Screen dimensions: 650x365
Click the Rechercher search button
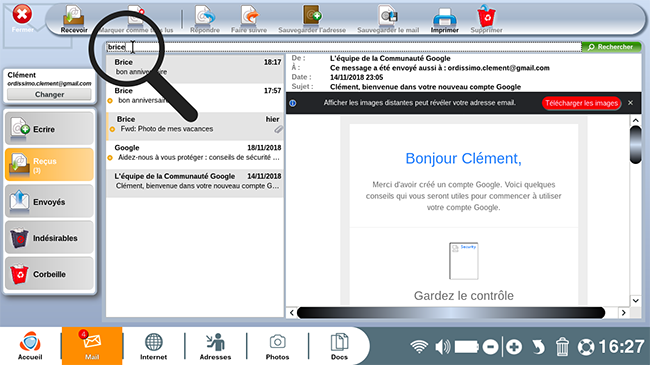point(611,47)
